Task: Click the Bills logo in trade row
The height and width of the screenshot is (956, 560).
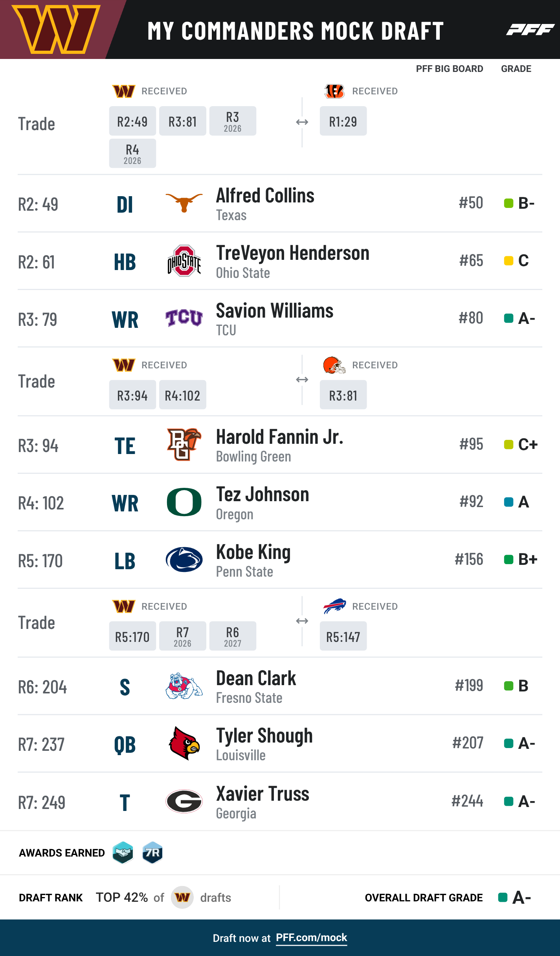Action: (334, 606)
